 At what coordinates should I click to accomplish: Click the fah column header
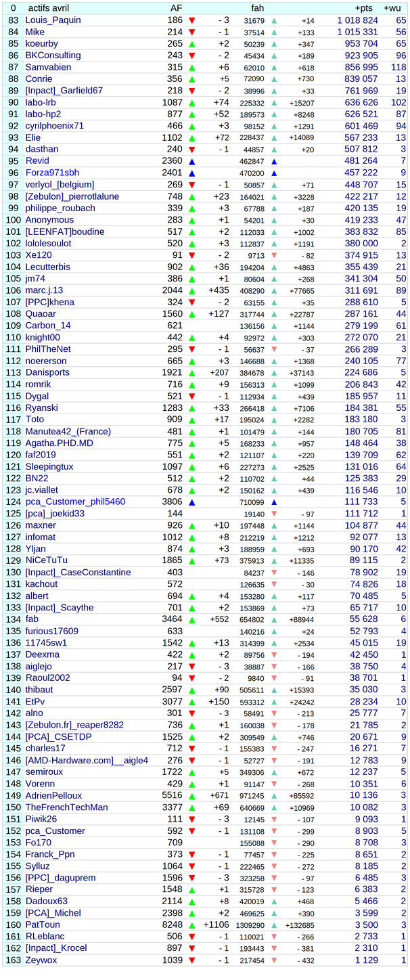(x=257, y=8)
